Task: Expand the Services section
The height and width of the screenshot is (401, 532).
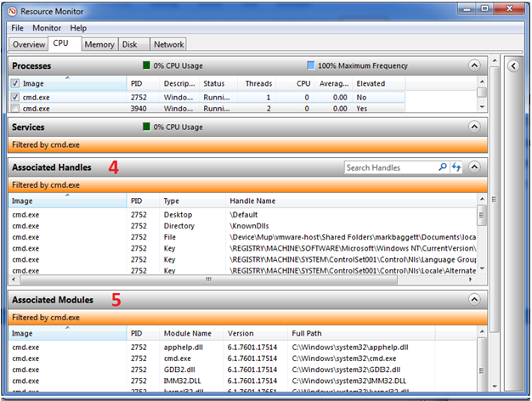Action: (x=474, y=127)
